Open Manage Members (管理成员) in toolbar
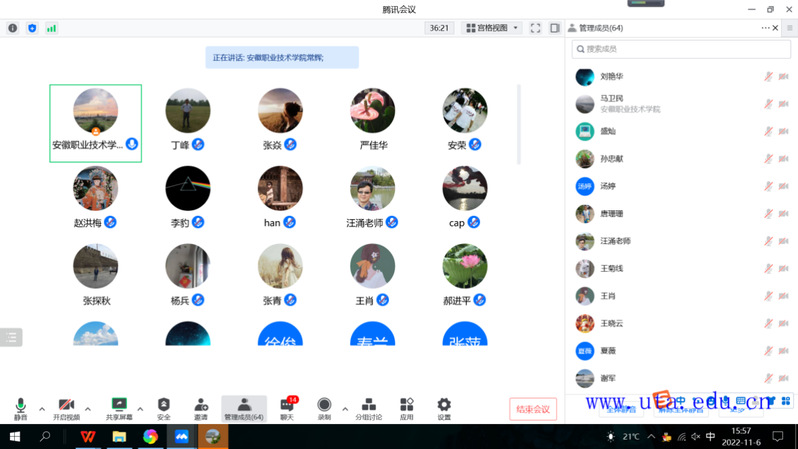This screenshot has height=449, width=798. (x=244, y=407)
